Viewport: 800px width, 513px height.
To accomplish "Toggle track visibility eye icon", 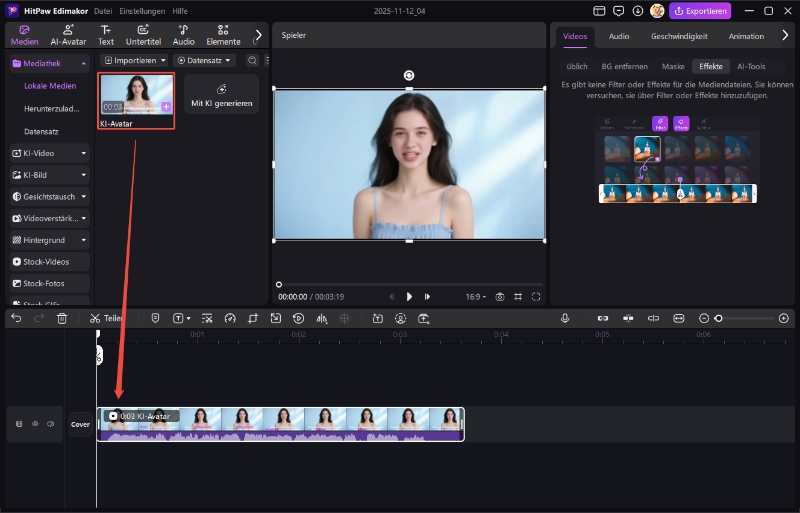I will [35, 424].
